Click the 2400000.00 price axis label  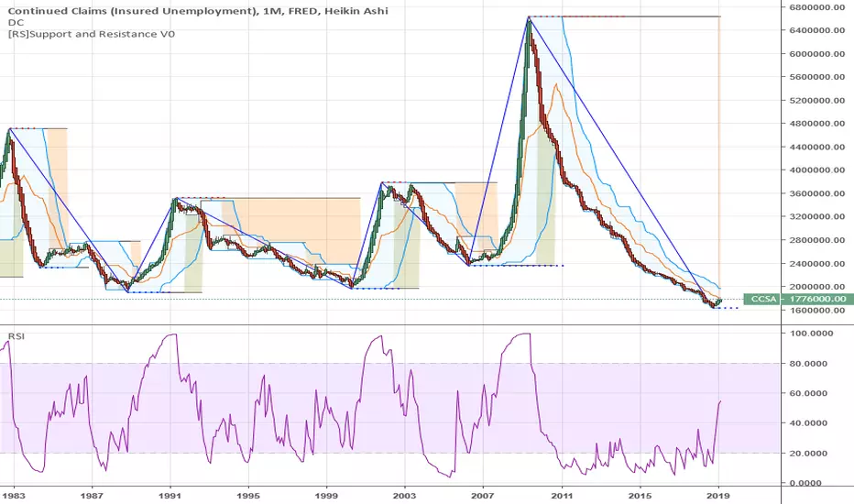[817, 263]
